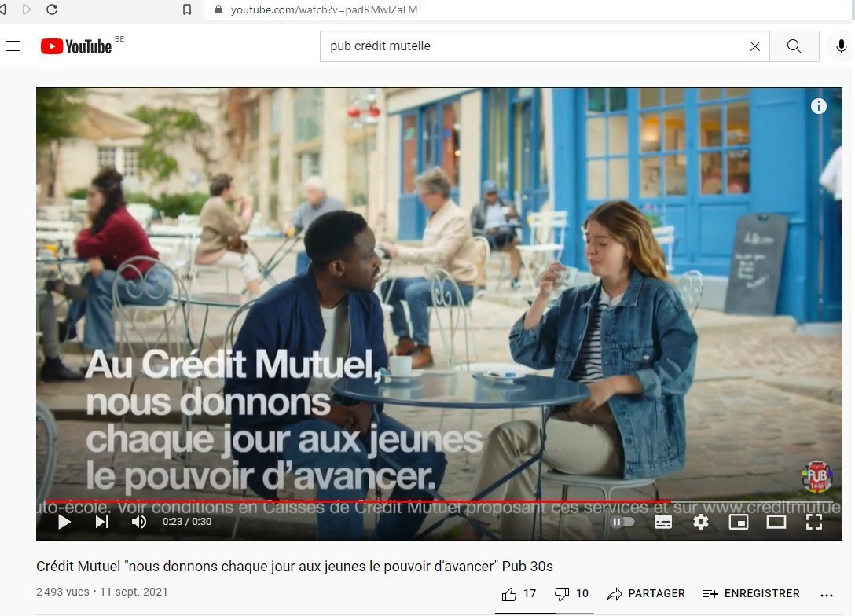Seek on the red video progress bar
The height and width of the screenshot is (616, 855).
tap(439, 501)
